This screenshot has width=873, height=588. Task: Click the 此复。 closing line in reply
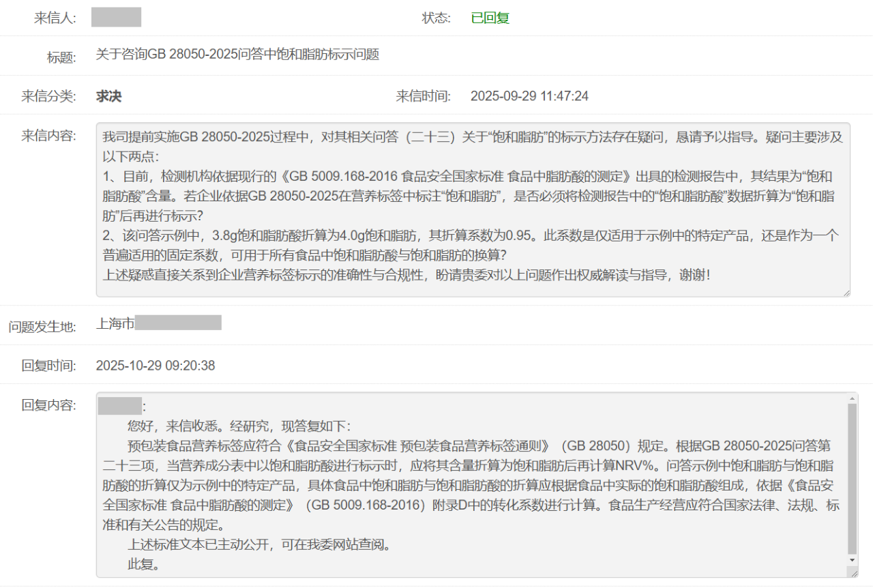pos(143,565)
